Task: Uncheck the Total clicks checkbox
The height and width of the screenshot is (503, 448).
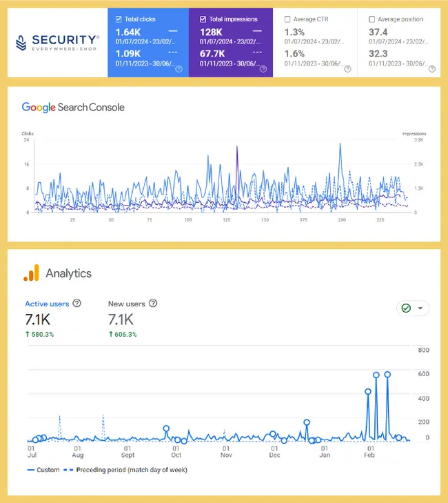Action: tap(119, 19)
